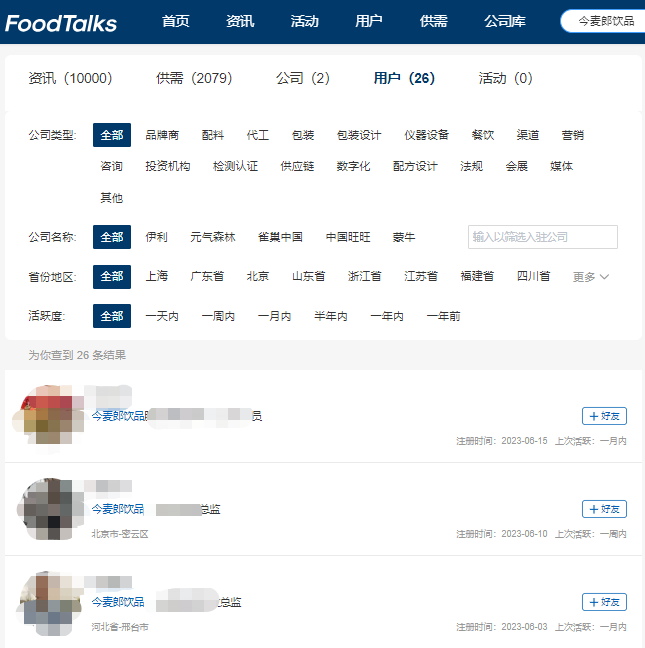
Task: Add the first listed user as friend
Action: point(604,416)
